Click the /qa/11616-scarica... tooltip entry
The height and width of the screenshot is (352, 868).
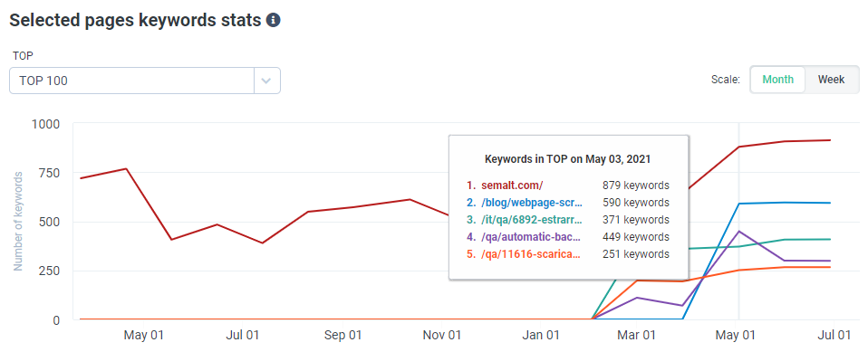click(x=567, y=254)
